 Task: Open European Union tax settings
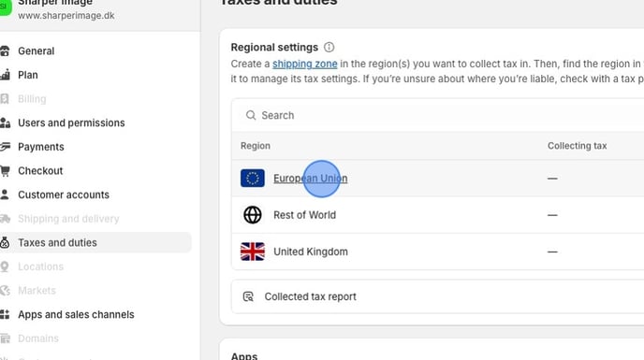pos(311,179)
